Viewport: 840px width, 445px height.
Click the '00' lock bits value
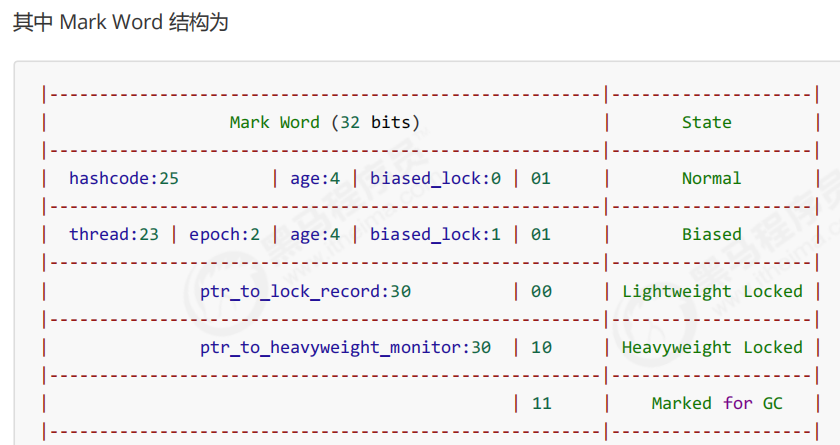click(541, 291)
